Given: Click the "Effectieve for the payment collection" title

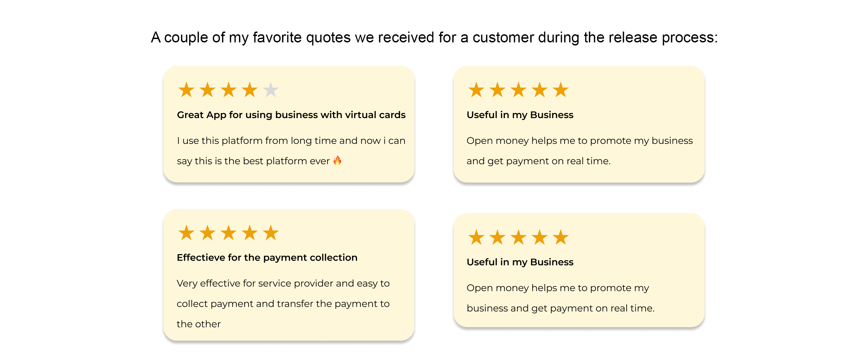Looking at the screenshot, I should [267, 258].
